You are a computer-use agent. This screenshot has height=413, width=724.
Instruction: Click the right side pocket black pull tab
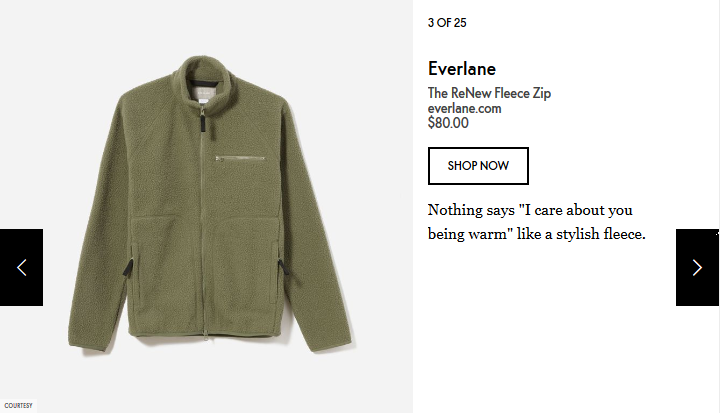coord(284,267)
